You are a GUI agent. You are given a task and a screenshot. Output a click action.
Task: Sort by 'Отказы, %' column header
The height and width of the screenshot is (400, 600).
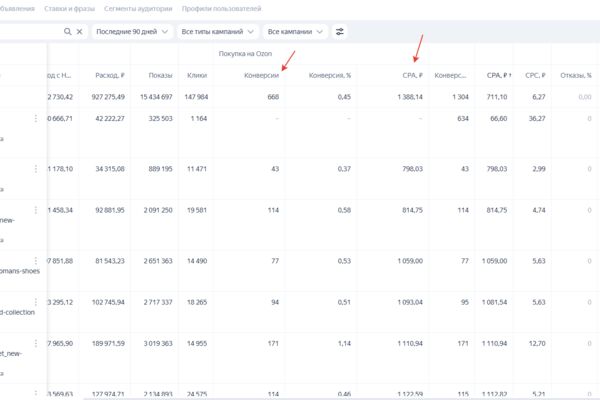pos(576,75)
